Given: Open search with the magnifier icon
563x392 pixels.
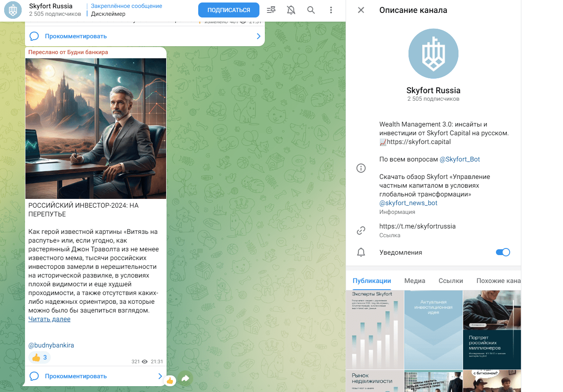Looking at the screenshot, I should pyautogui.click(x=311, y=10).
